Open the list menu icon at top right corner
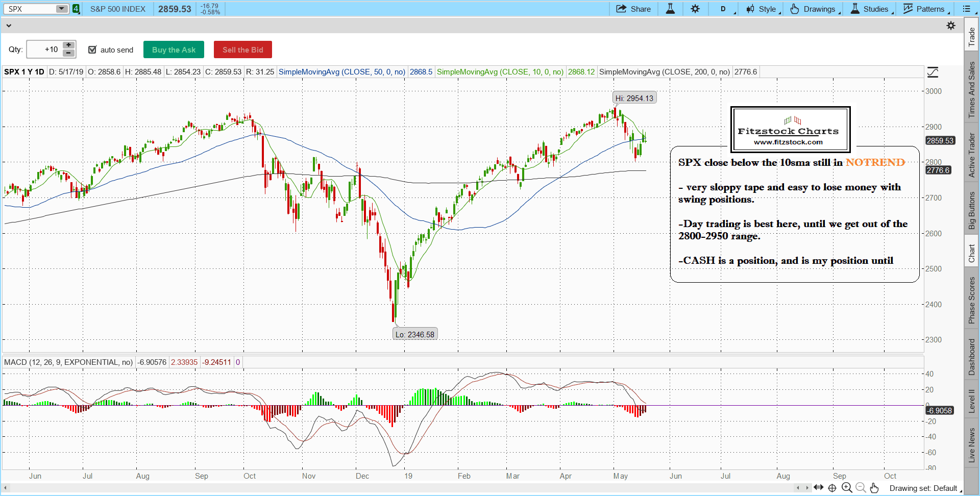 [x=967, y=9]
